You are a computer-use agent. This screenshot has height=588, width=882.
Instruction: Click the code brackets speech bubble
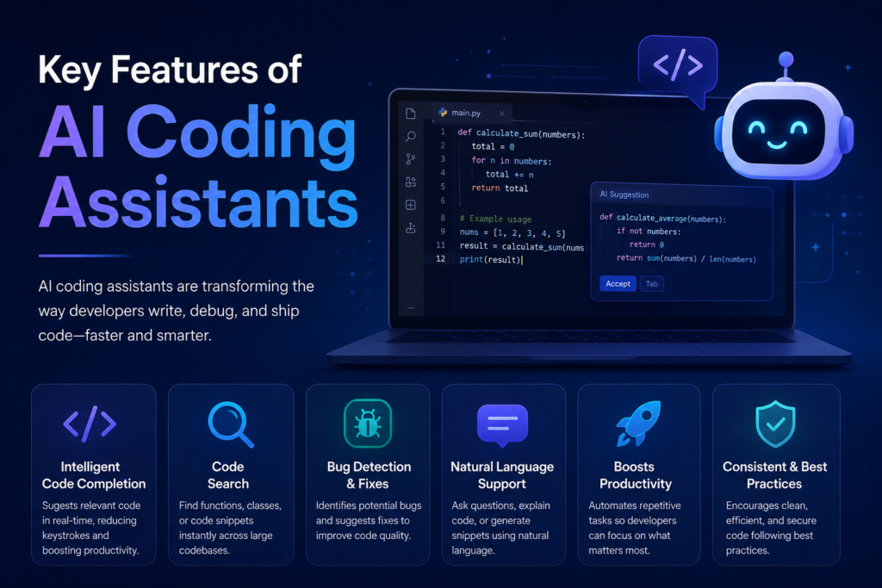pos(678,65)
